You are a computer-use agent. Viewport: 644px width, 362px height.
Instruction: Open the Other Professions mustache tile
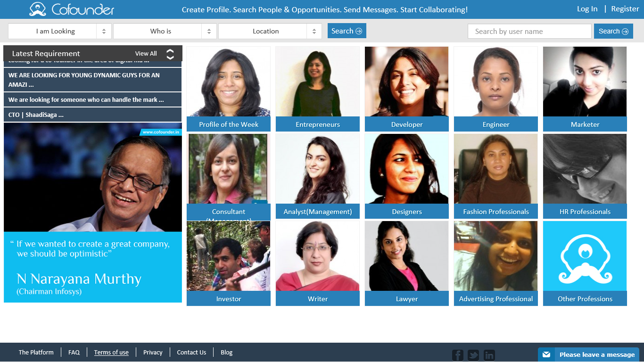(x=585, y=263)
